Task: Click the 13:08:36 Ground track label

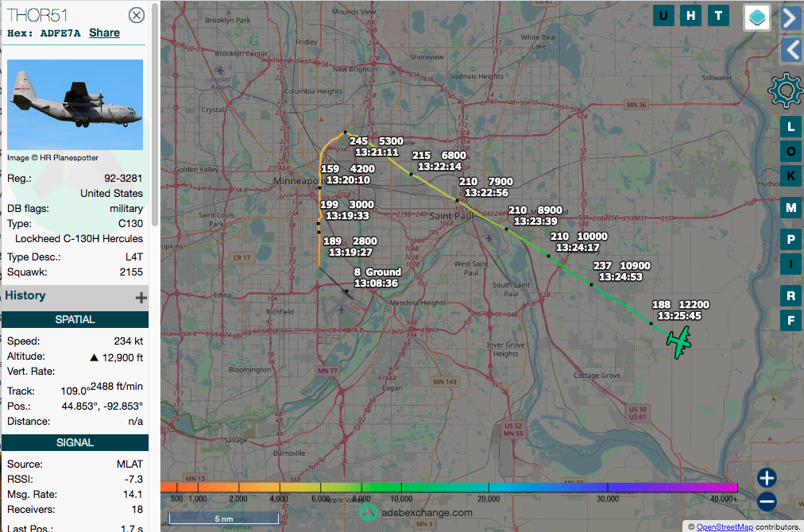Action: tap(376, 283)
